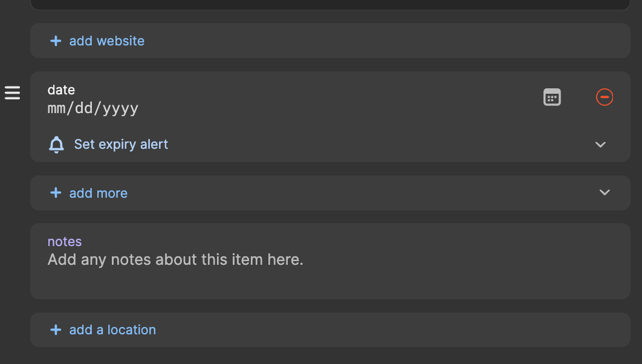Viewport: 642px width, 364px height.
Task: Click the "notes" field label
Action: pyautogui.click(x=64, y=242)
